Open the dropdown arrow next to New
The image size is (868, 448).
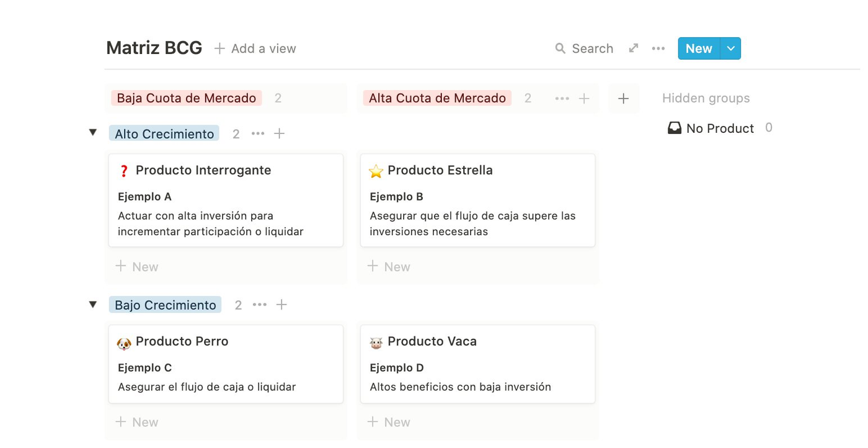click(x=730, y=48)
